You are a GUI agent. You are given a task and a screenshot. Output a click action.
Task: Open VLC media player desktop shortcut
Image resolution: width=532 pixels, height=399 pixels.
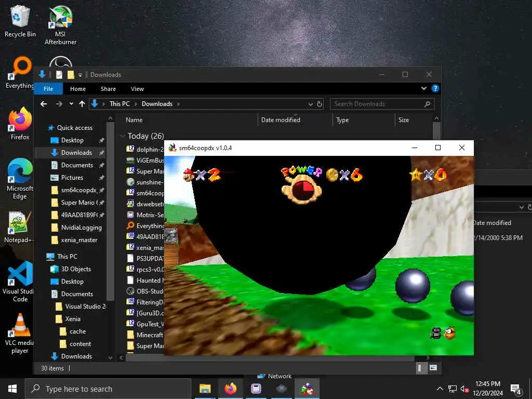coord(20,334)
